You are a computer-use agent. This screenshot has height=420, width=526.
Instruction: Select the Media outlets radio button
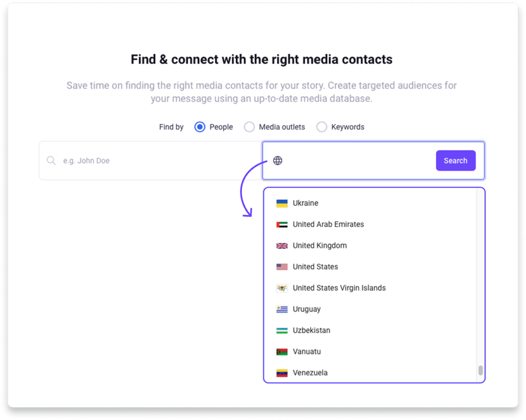click(x=249, y=127)
